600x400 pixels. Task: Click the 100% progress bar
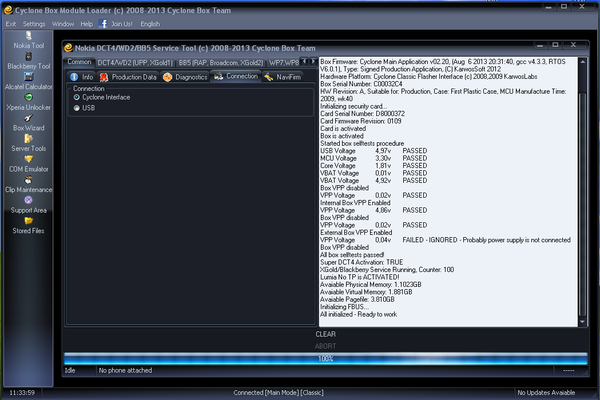(x=325, y=358)
